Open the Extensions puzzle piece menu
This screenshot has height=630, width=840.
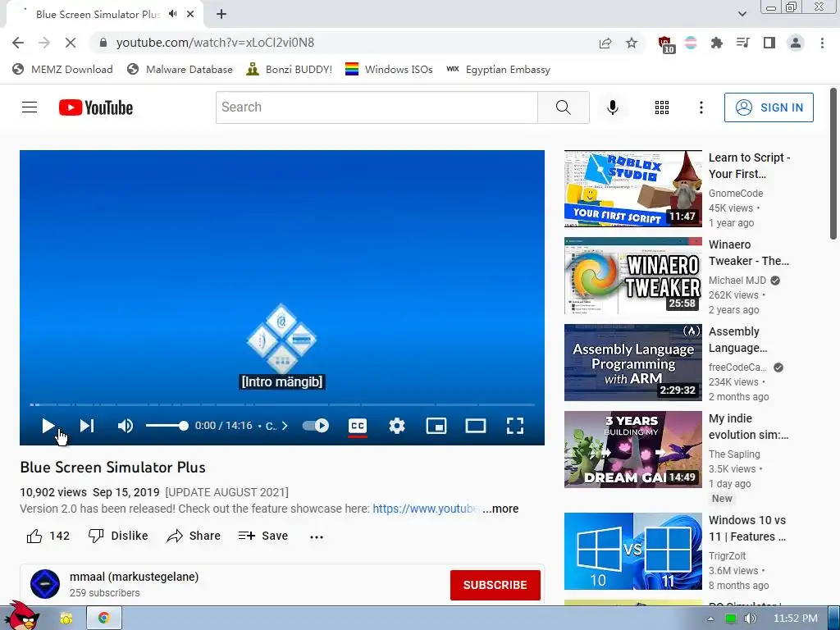[716, 43]
